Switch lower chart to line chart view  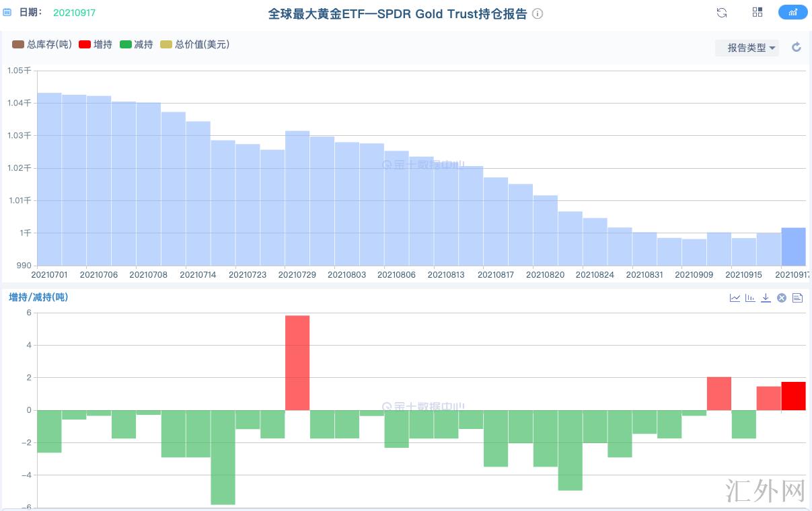click(735, 298)
